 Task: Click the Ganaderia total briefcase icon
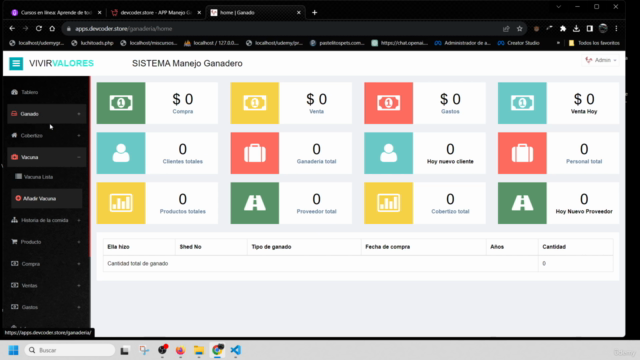(x=255, y=153)
